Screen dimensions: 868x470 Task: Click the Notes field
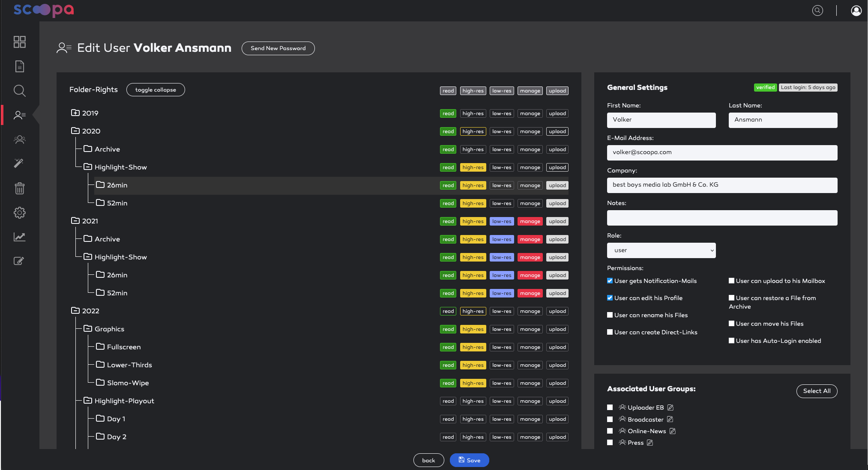722,218
